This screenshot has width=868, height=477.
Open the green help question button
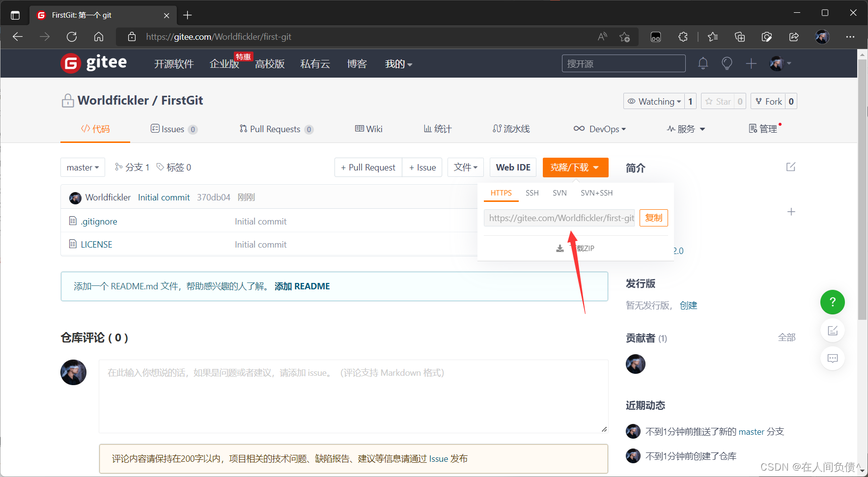(x=833, y=302)
